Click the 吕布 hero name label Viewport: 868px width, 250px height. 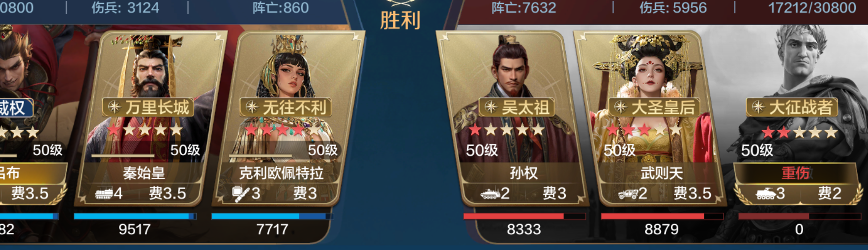point(10,173)
